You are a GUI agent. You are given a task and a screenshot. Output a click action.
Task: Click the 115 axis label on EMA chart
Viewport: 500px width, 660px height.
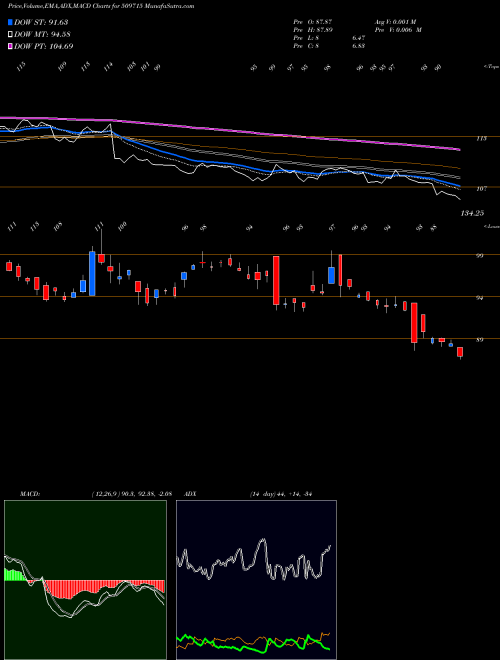[482, 138]
